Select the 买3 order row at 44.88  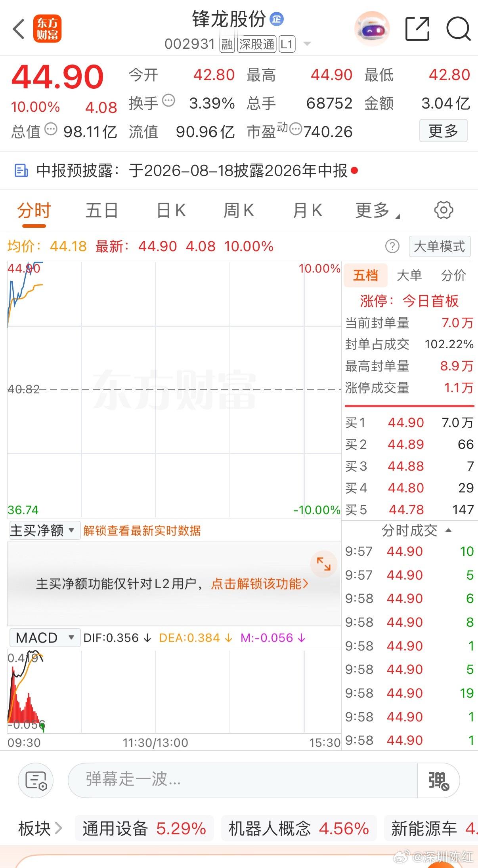(409, 466)
